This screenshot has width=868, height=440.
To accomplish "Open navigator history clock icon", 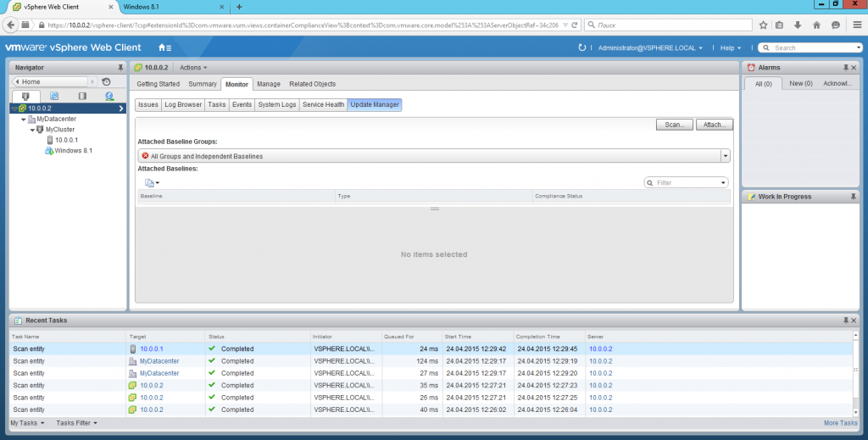I will coord(106,82).
